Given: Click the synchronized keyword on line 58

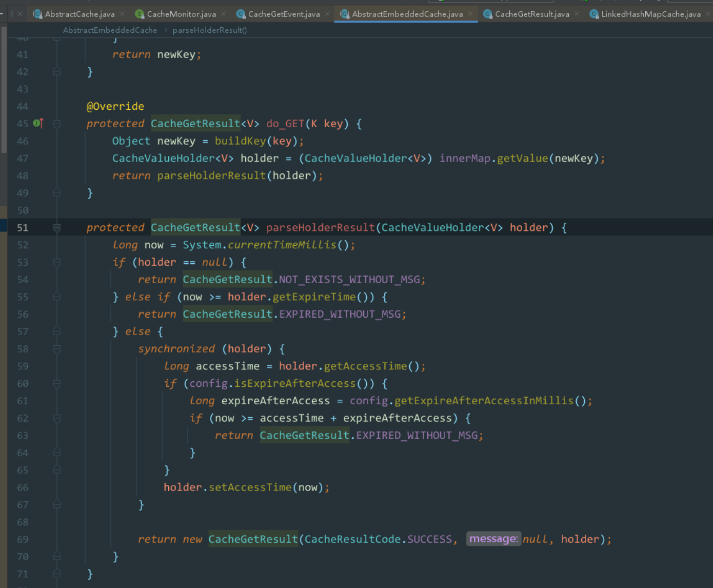Looking at the screenshot, I should point(176,349).
